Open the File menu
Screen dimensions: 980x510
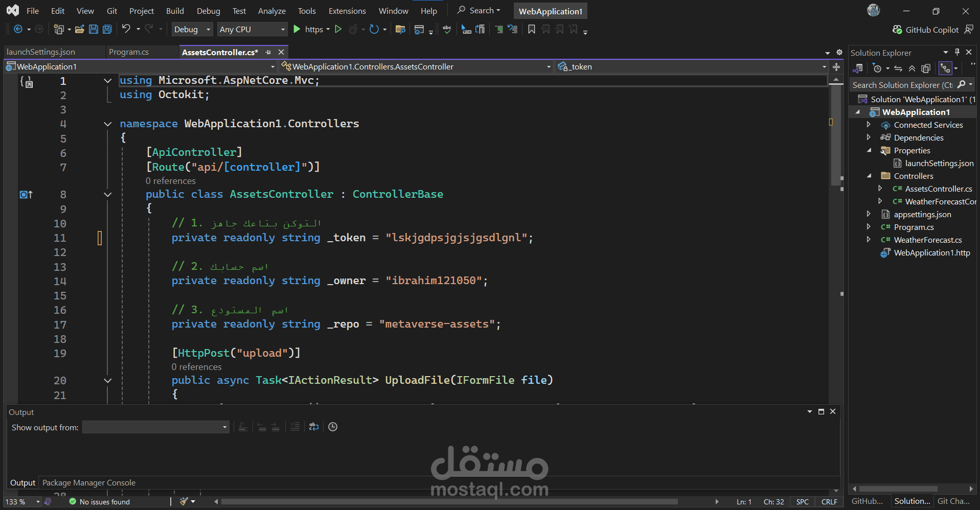point(33,11)
